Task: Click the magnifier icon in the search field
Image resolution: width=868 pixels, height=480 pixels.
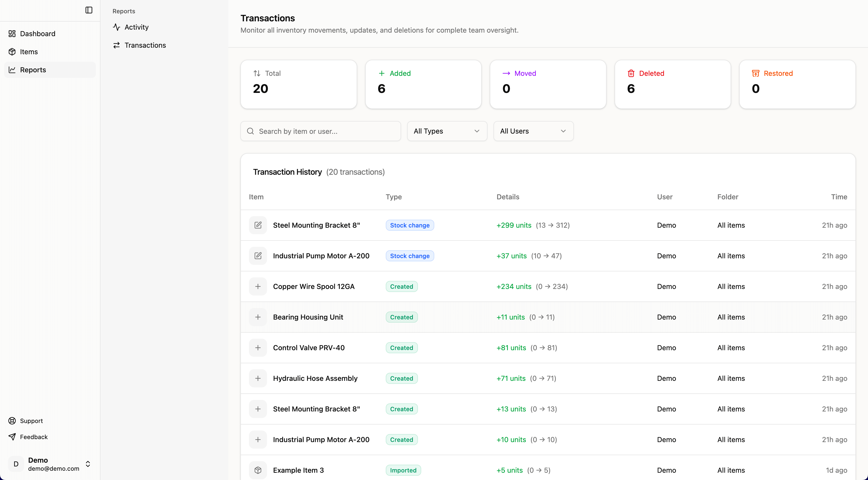Action: [250, 131]
